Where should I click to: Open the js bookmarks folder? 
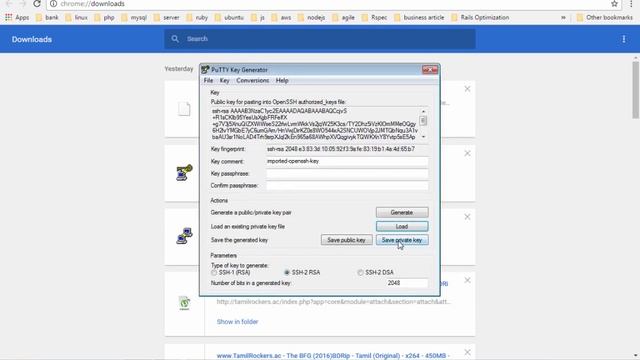(258, 18)
